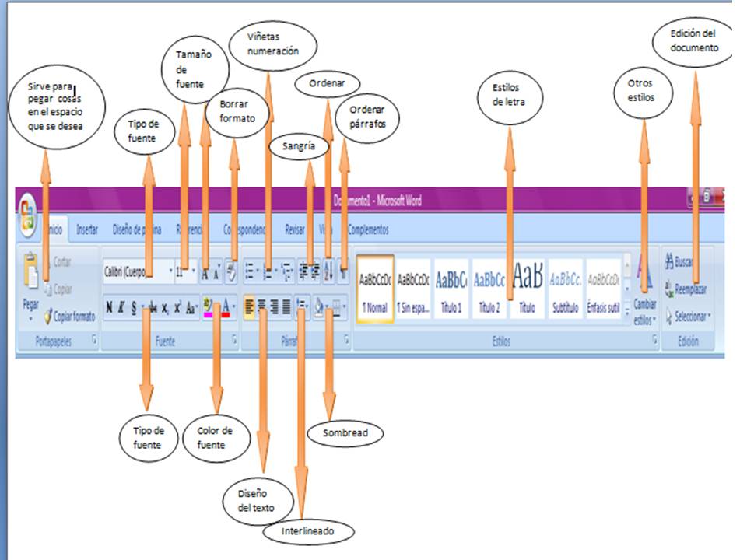This screenshot has height=560, width=747.
Task: Click the Copiar button
Action: [58, 289]
